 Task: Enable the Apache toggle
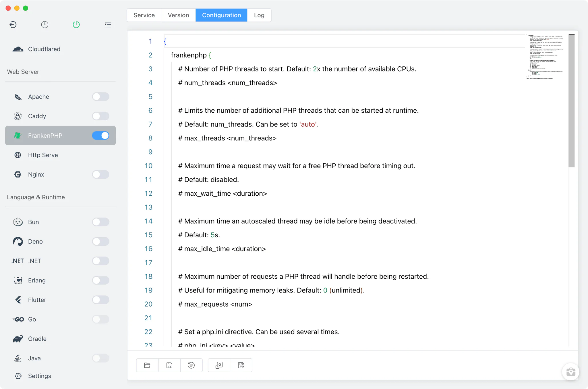point(100,97)
